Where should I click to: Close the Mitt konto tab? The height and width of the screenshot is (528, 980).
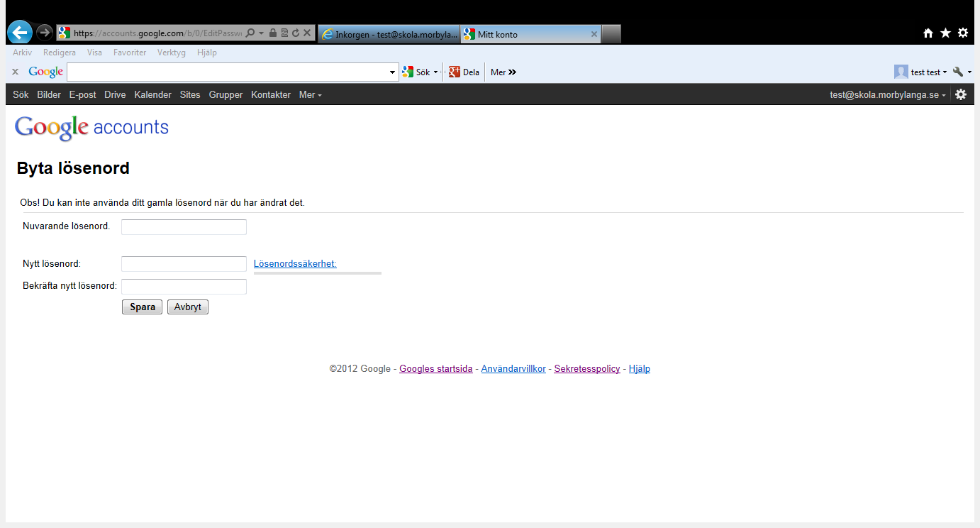point(594,34)
